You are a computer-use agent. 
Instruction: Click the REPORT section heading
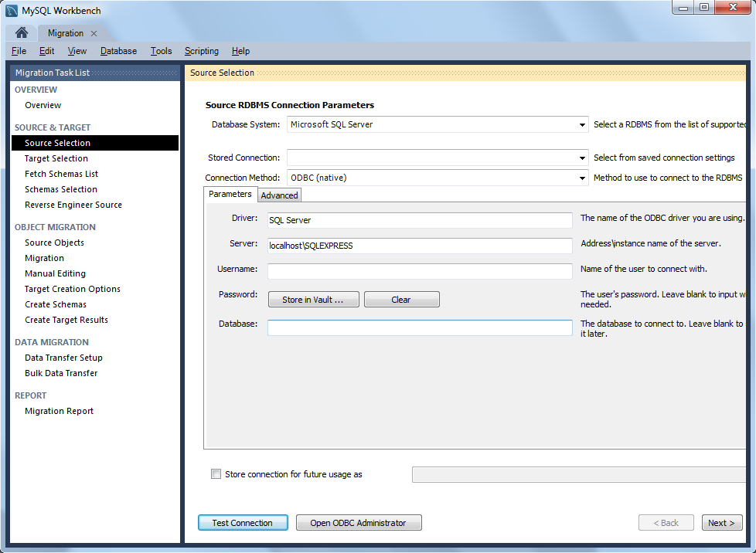coord(30,395)
